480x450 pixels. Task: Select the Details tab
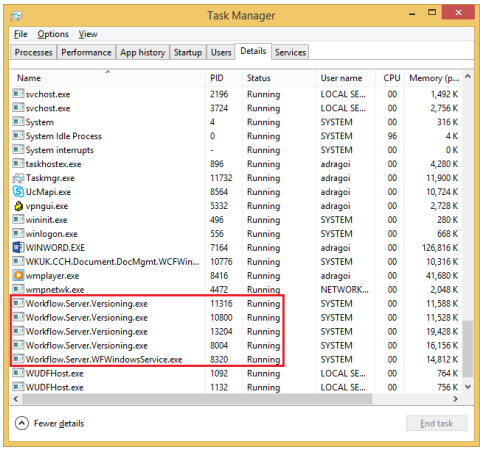[253, 51]
